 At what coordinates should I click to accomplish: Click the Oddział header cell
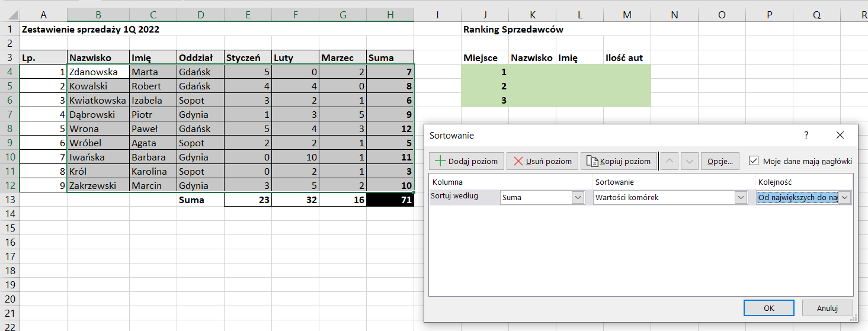200,57
